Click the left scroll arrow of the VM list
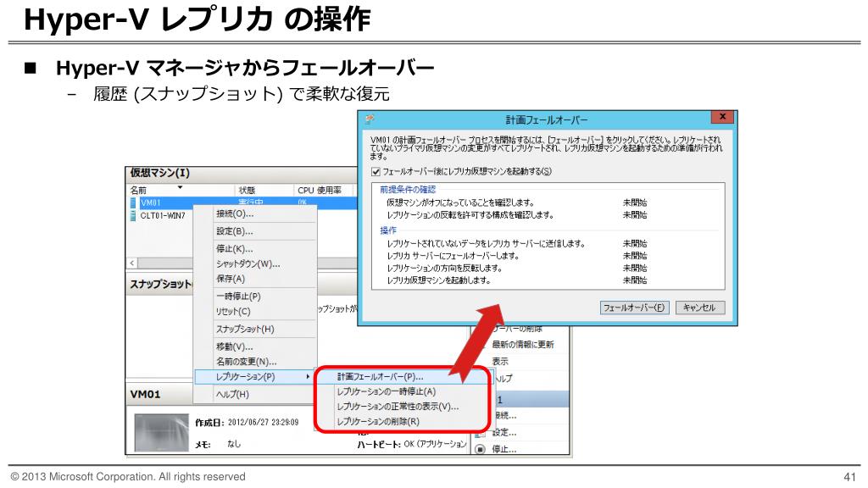This screenshot has height=488, width=868. 132,263
